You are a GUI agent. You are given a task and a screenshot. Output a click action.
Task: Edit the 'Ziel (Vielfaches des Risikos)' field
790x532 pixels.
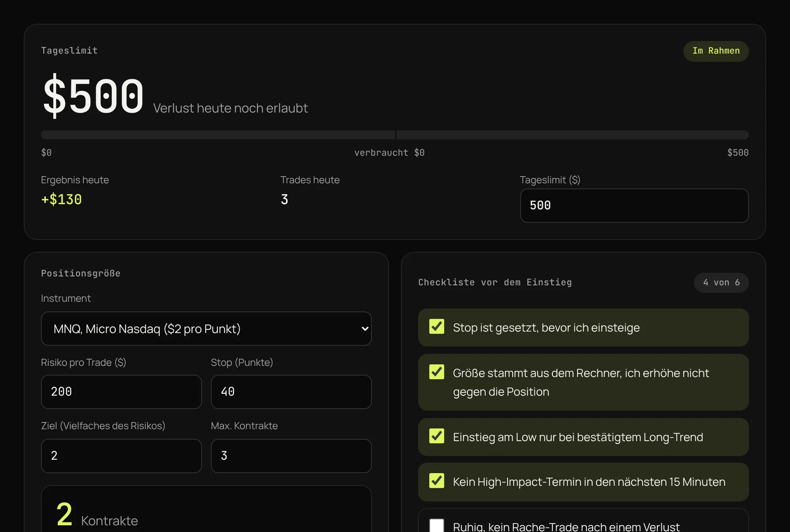[x=121, y=456]
